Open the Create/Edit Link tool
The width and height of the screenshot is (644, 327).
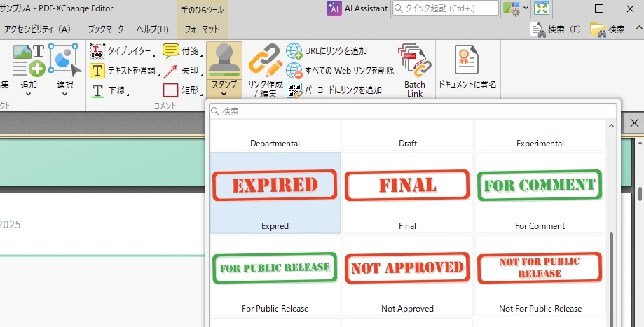point(266,71)
